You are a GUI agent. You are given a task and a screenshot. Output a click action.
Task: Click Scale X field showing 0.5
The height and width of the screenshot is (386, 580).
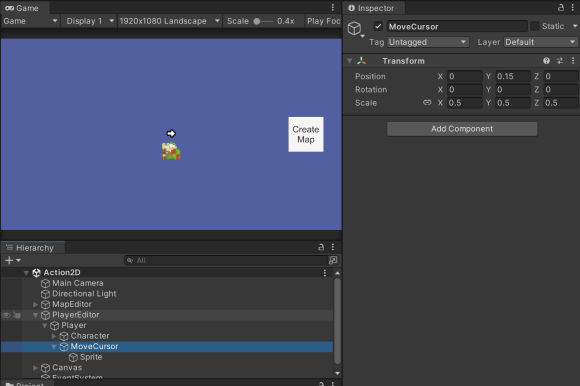465,103
